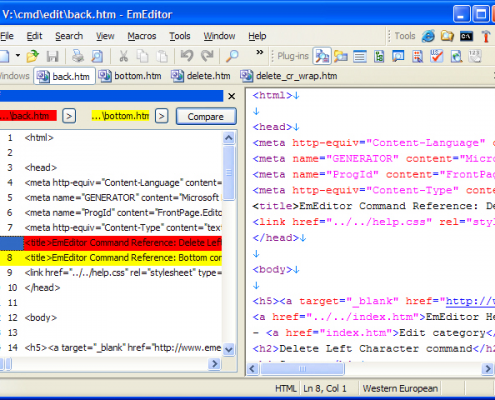Open the File menu

pos(7,36)
